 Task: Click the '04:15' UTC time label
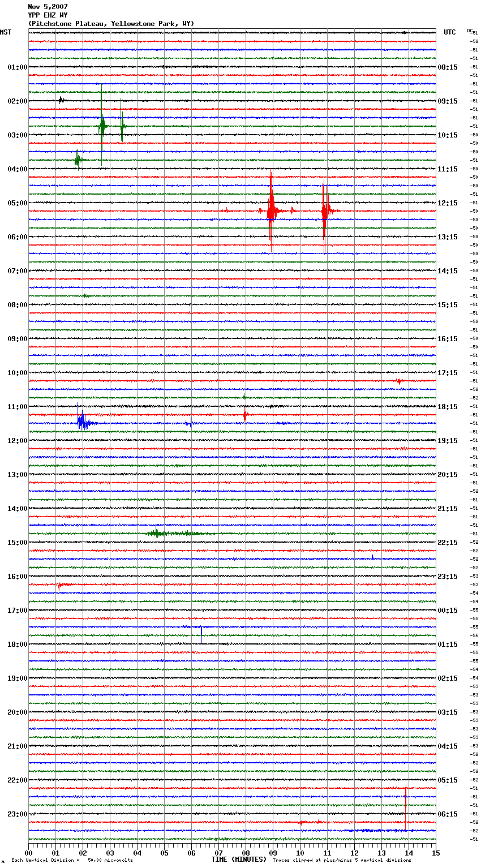tap(448, 746)
